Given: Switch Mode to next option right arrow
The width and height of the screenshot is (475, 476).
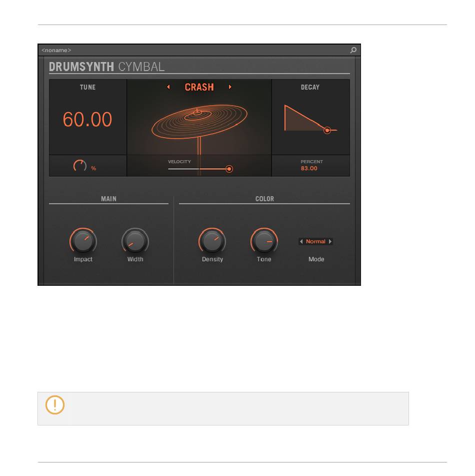Looking at the screenshot, I should pos(330,241).
